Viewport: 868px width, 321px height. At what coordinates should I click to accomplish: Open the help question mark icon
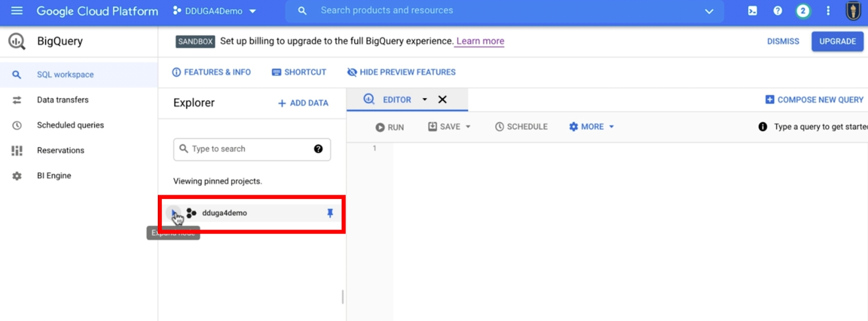pos(777,11)
